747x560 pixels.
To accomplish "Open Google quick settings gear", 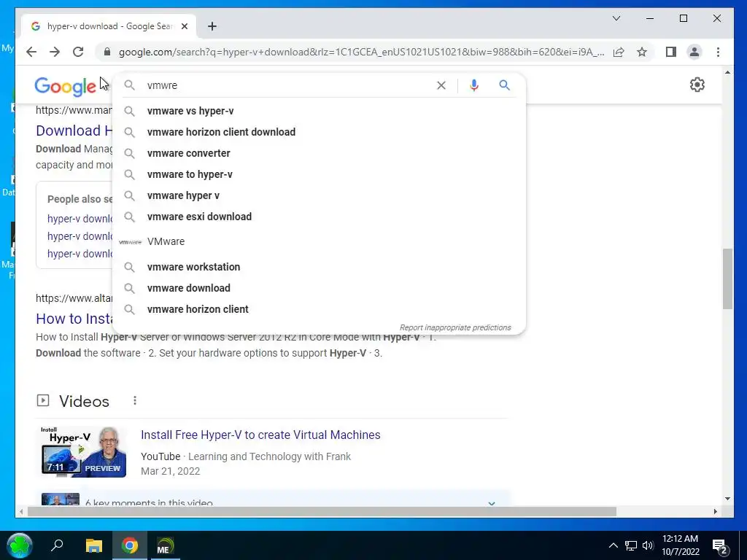I will pos(697,85).
